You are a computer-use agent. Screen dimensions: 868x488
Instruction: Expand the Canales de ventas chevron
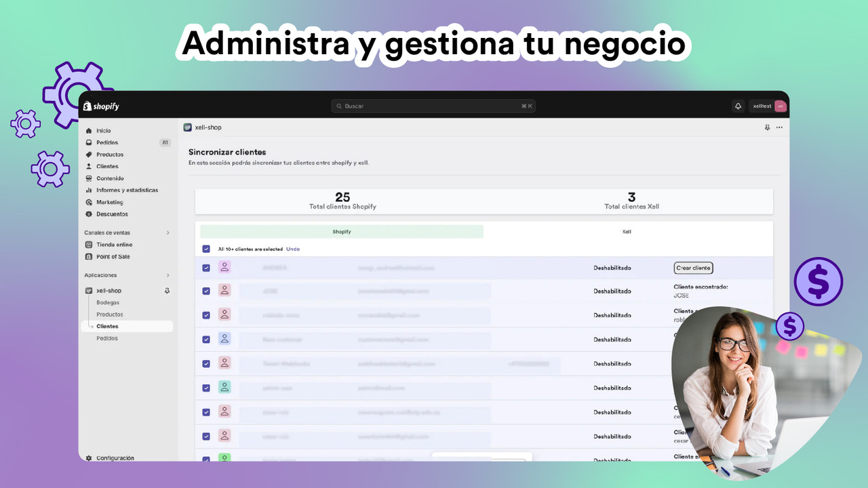pos(167,233)
